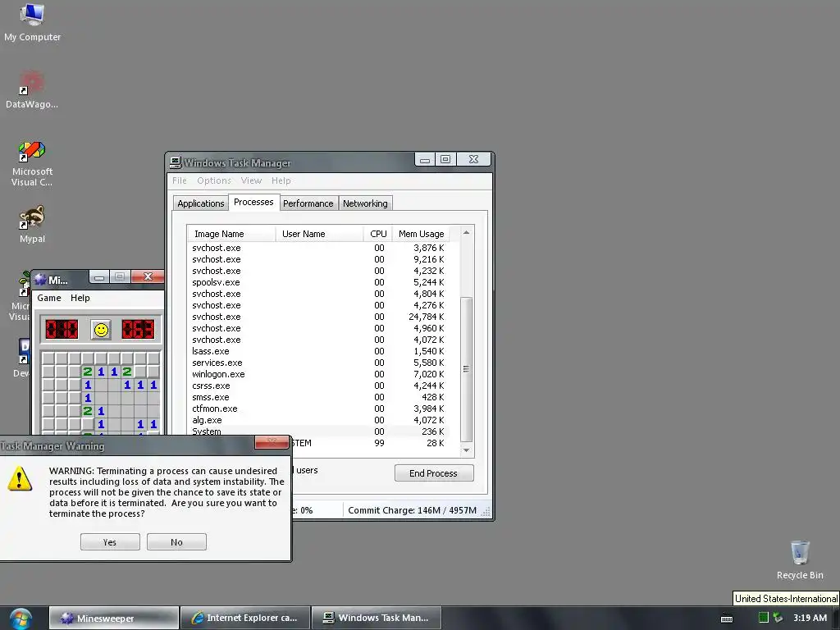Click the warning triangle icon in dialog
Image resolution: width=840 pixels, height=630 pixels.
pos(20,478)
